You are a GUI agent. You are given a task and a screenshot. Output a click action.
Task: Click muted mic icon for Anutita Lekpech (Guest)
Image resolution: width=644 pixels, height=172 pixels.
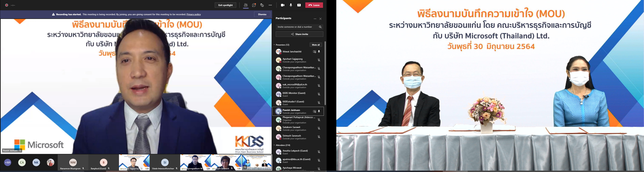(x=319, y=152)
